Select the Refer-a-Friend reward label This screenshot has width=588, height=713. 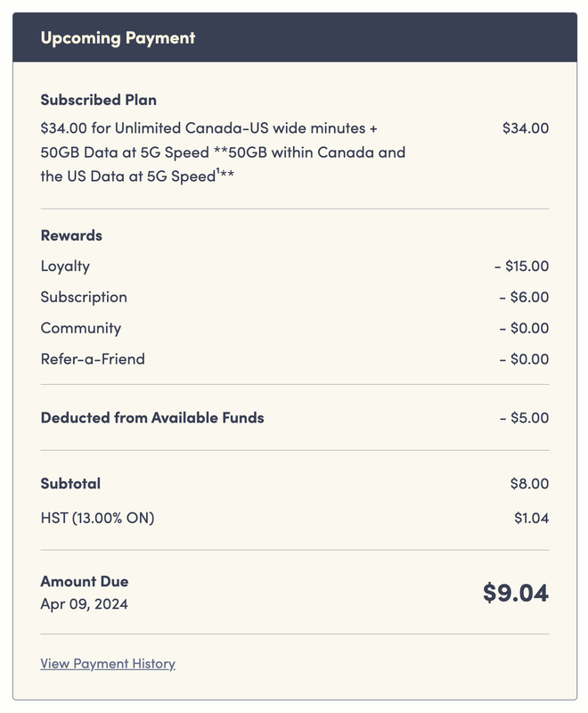tap(93, 359)
